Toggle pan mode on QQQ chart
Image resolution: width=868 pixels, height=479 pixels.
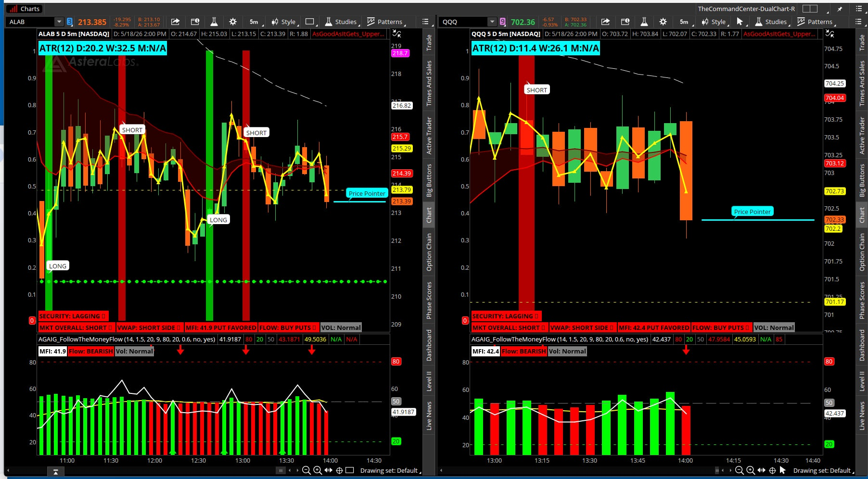(x=762, y=470)
